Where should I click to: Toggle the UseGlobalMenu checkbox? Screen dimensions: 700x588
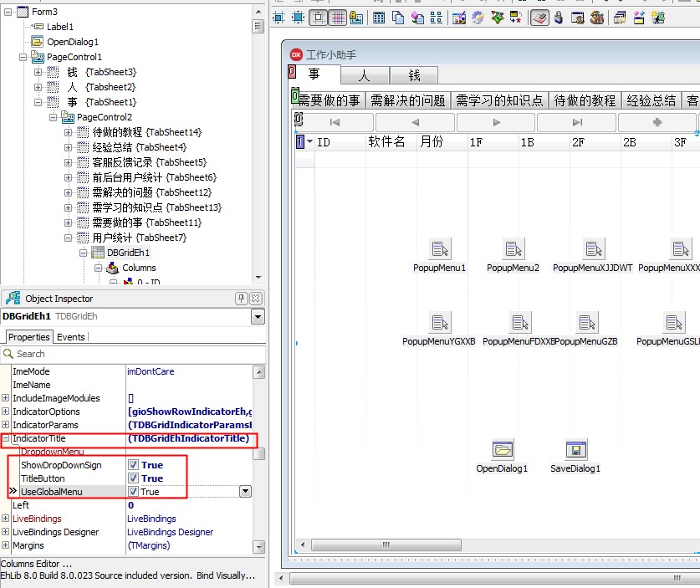(x=133, y=492)
